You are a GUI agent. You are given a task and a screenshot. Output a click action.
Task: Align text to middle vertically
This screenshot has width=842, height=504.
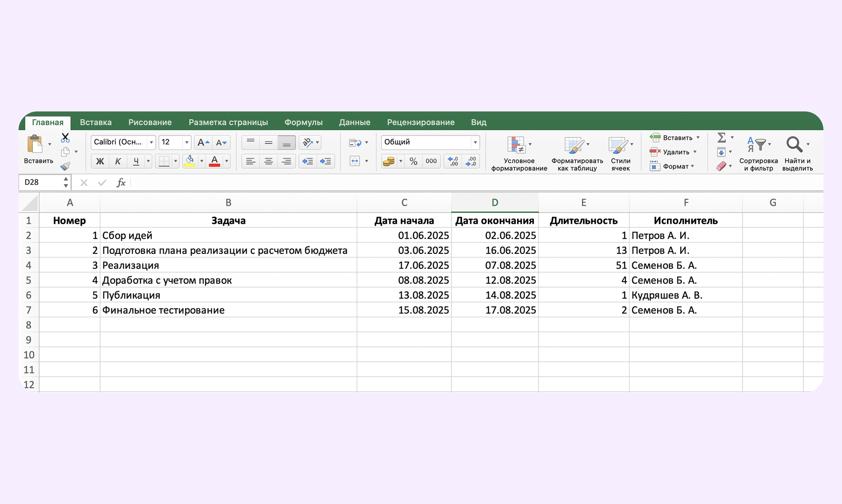click(269, 142)
